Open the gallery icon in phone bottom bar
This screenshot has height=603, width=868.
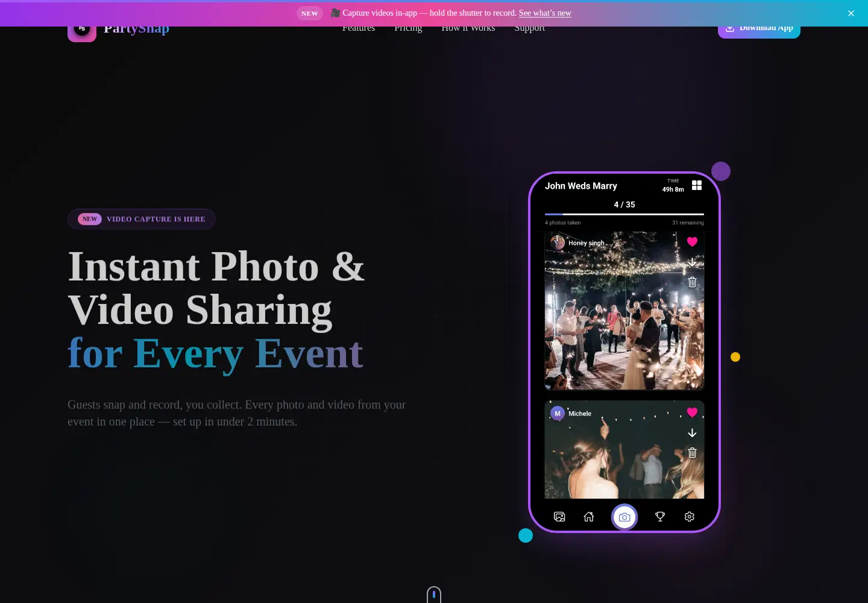559,517
